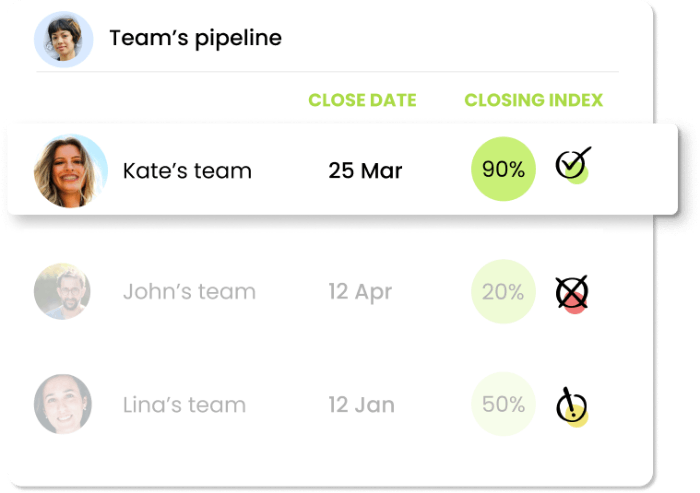Image resolution: width=700 pixels, height=493 pixels.
Task: Select the 50% closing index badge
Action: tap(503, 404)
